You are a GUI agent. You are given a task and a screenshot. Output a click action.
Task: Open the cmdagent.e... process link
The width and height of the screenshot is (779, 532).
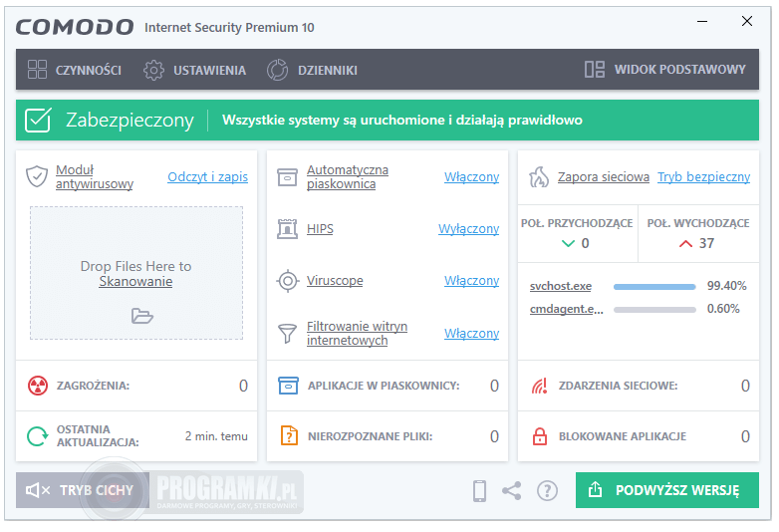pos(567,309)
